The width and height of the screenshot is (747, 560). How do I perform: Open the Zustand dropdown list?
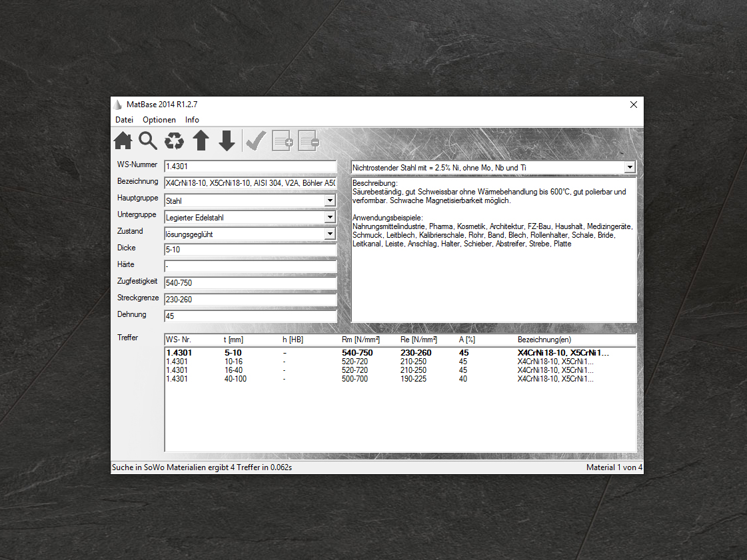pos(330,234)
